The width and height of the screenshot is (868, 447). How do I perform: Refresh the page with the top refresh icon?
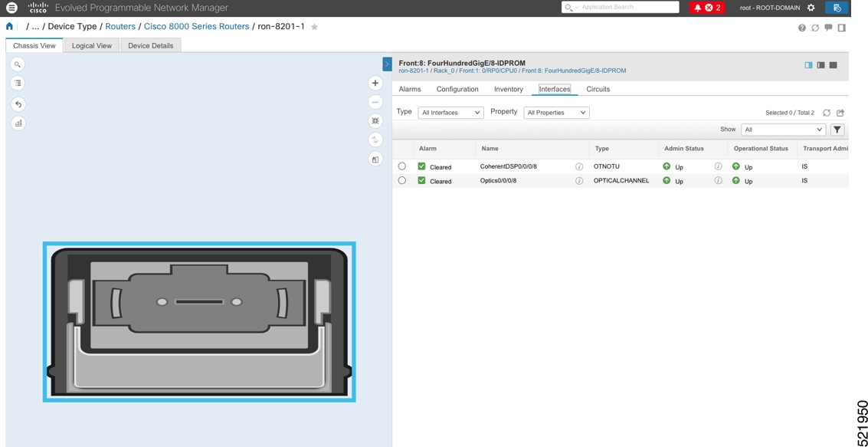click(815, 28)
